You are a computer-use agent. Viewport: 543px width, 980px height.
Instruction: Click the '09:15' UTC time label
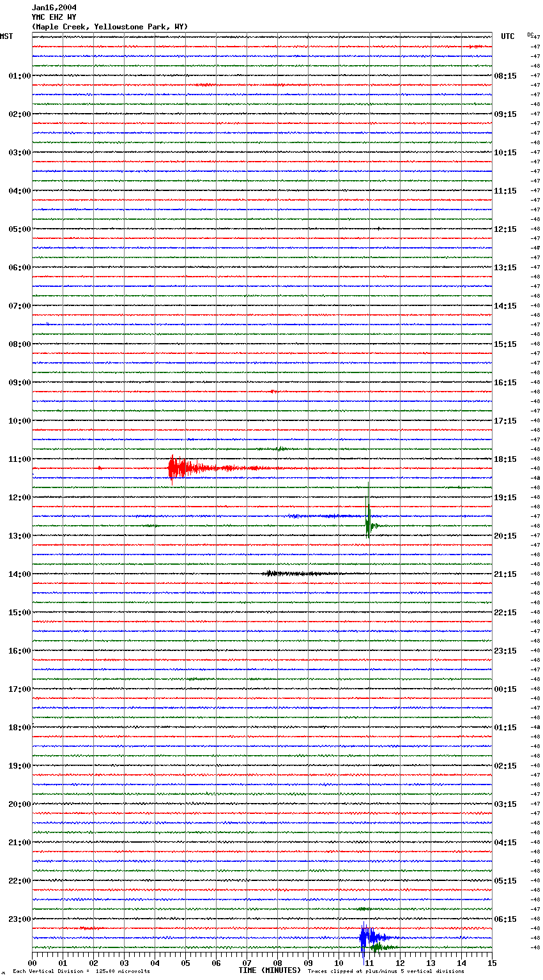[x=505, y=114]
